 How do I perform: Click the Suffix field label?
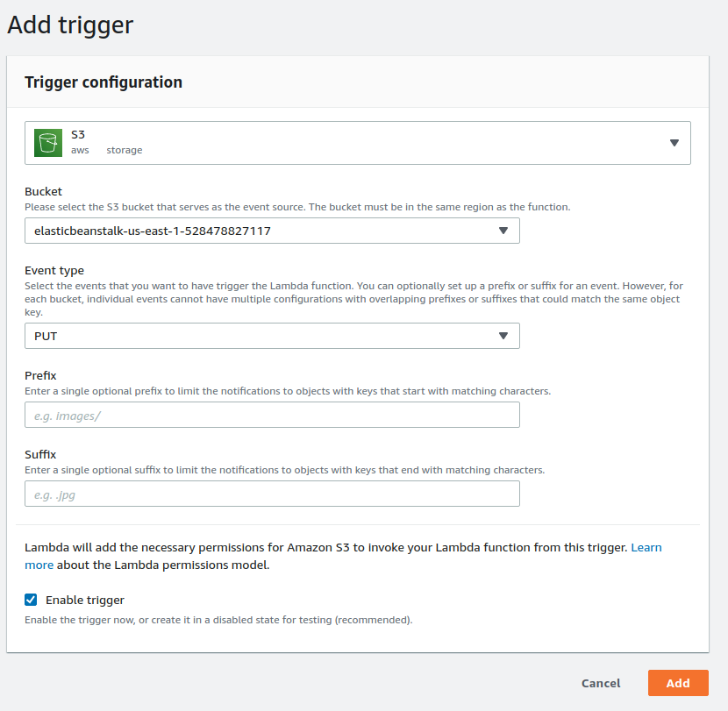coord(40,454)
